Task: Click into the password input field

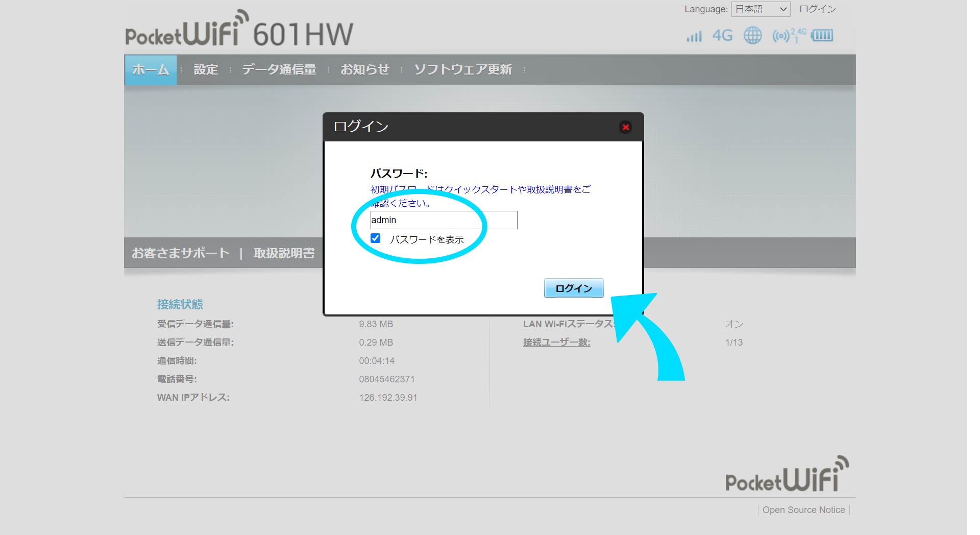Action: (x=443, y=220)
